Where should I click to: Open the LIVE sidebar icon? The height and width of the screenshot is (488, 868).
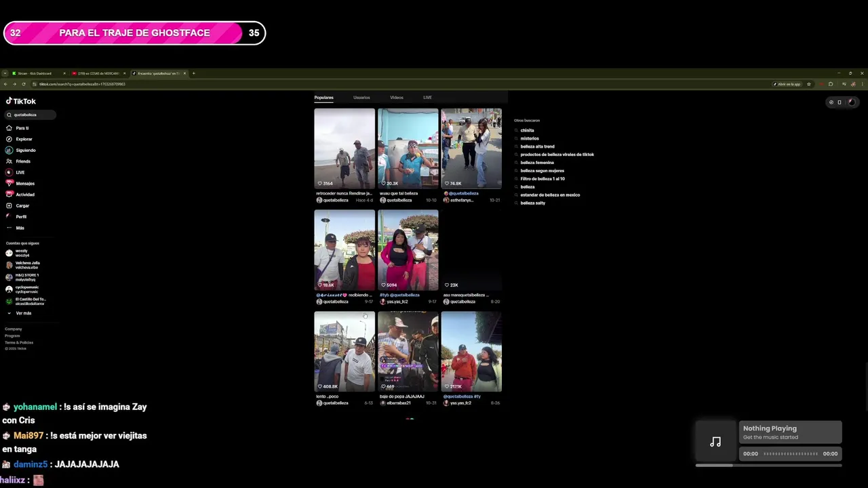click(9, 172)
